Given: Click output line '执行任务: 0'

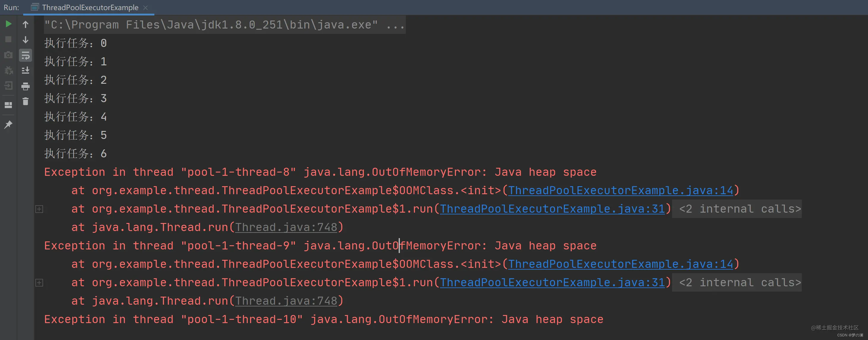Looking at the screenshot, I should point(75,43).
